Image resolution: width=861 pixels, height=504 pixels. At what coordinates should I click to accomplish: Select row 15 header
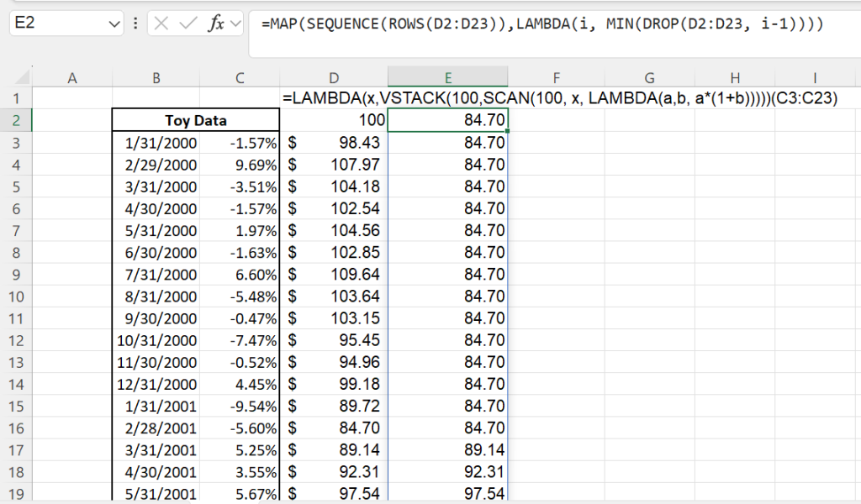15,406
